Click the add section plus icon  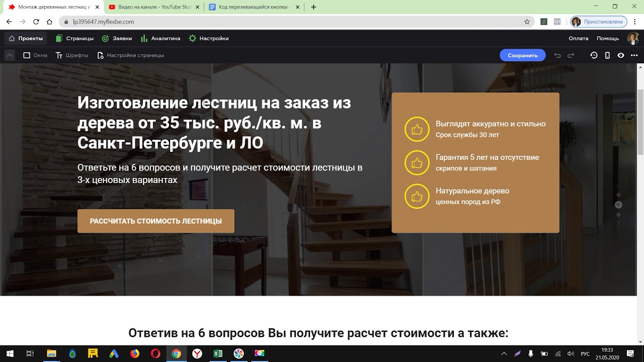[x=618, y=205]
